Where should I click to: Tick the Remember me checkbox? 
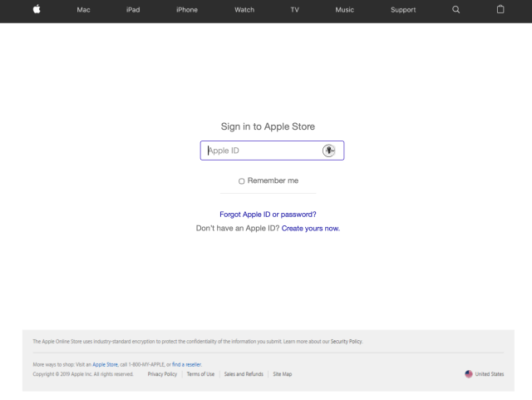coord(241,181)
